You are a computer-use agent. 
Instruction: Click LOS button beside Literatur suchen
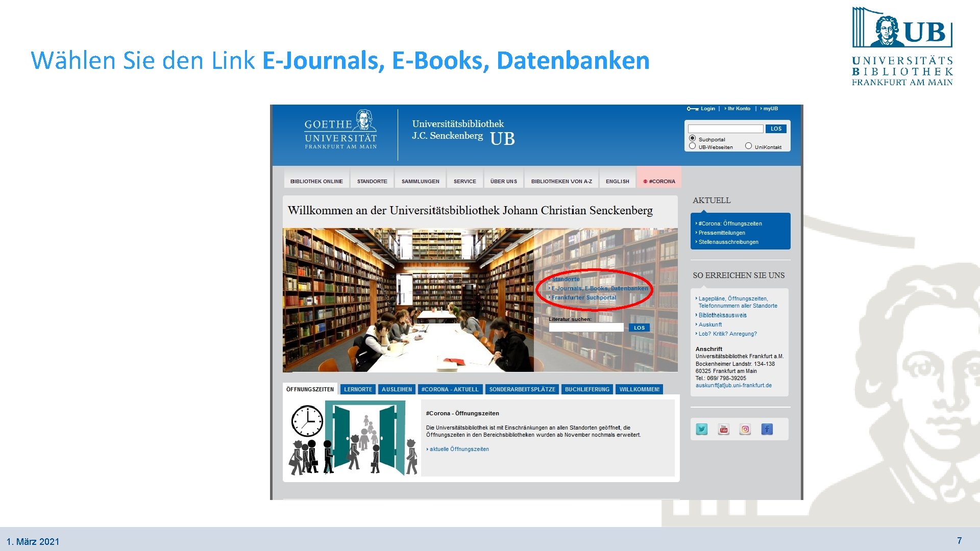coord(639,328)
